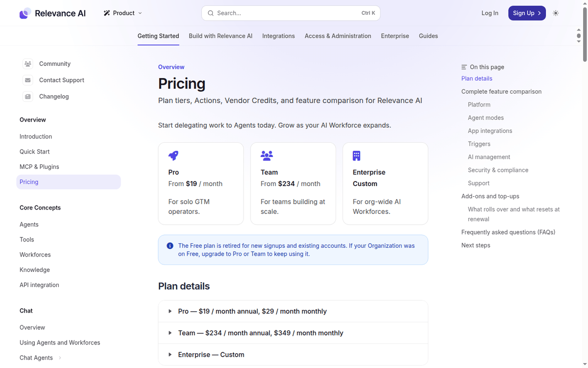The height and width of the screenshot is (368, 588).
Task: Expand Team — $234 / month annual details
Action: point(293,333)
